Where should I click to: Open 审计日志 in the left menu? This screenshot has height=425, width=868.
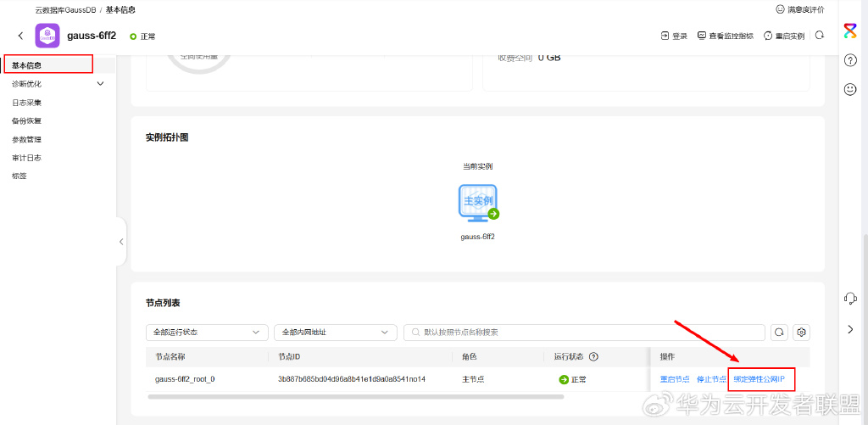pyautogui.click(x=26, y=158)
